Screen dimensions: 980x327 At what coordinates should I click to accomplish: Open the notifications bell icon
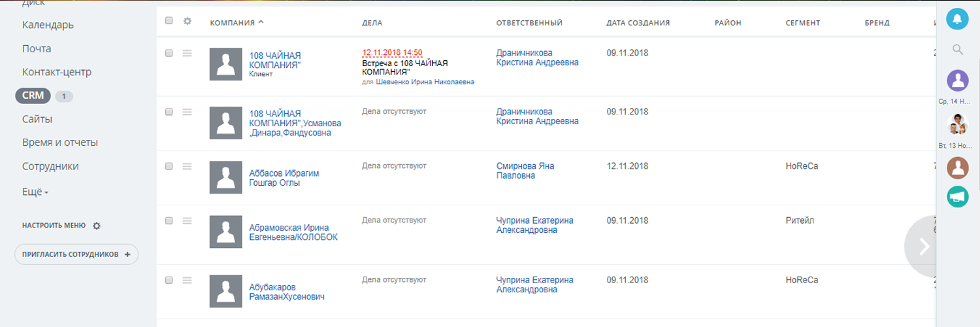point(957,19)
